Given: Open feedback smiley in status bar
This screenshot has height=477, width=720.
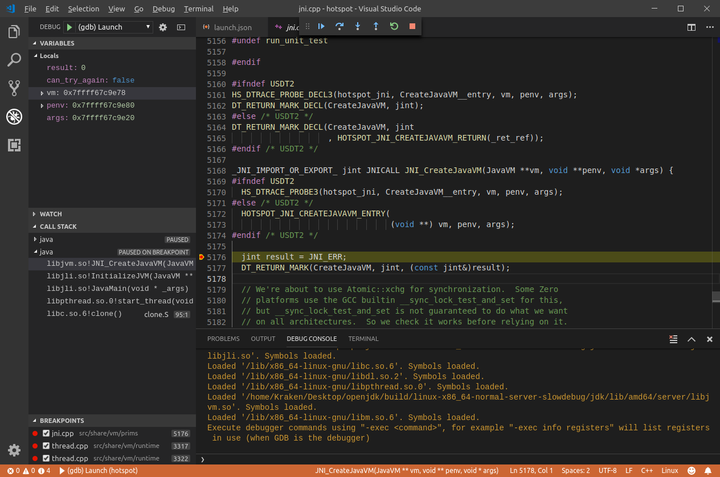Looking at the screenshot, I should [692, 471].
